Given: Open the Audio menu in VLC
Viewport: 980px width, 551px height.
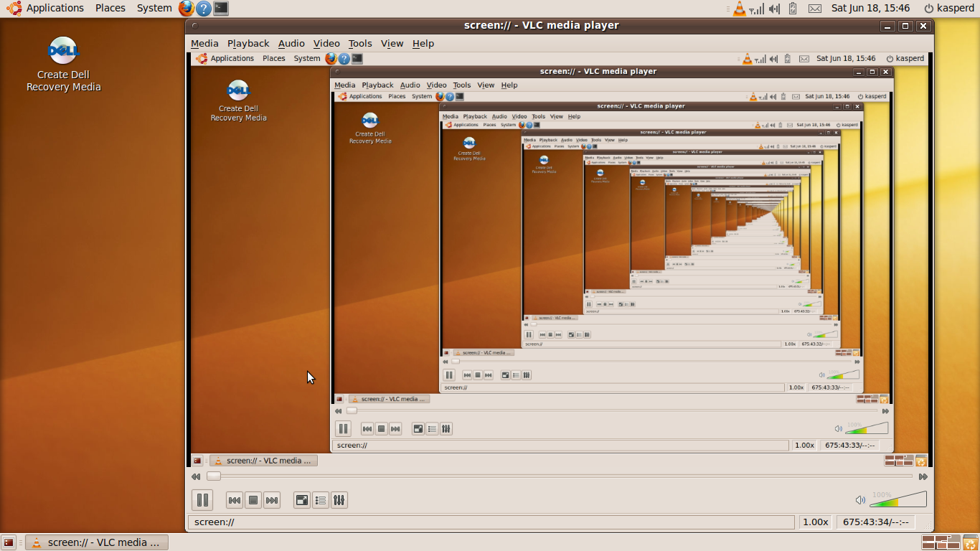Looking at the screenshot, I should [291, 43].
